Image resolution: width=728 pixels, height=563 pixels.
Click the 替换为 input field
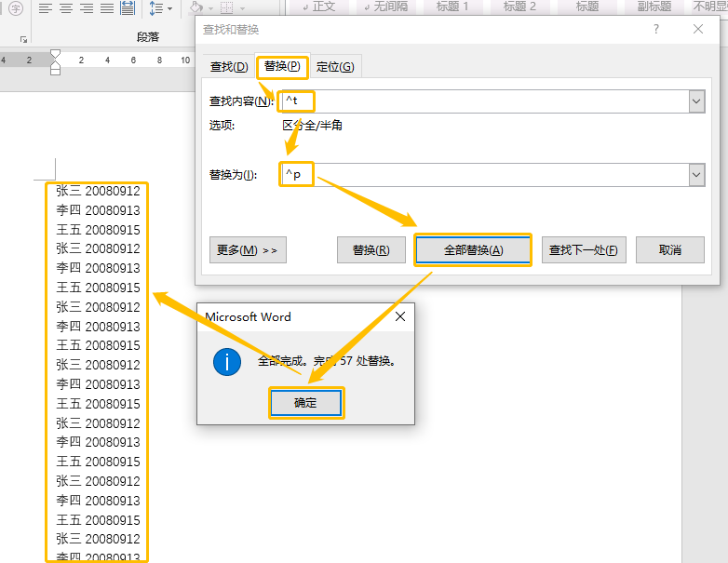tap(484, 175)
